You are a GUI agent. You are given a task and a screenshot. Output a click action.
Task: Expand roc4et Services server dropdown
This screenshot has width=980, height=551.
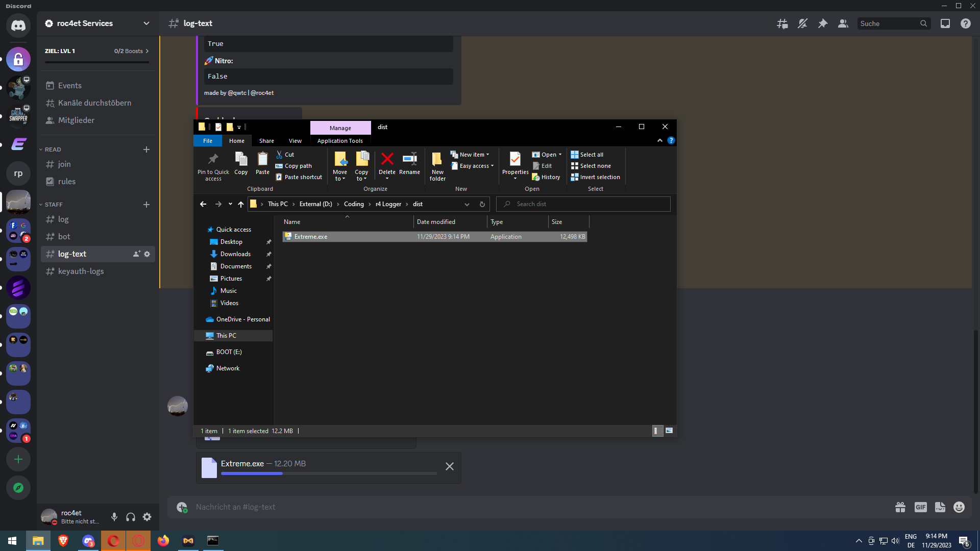point(146,23)
